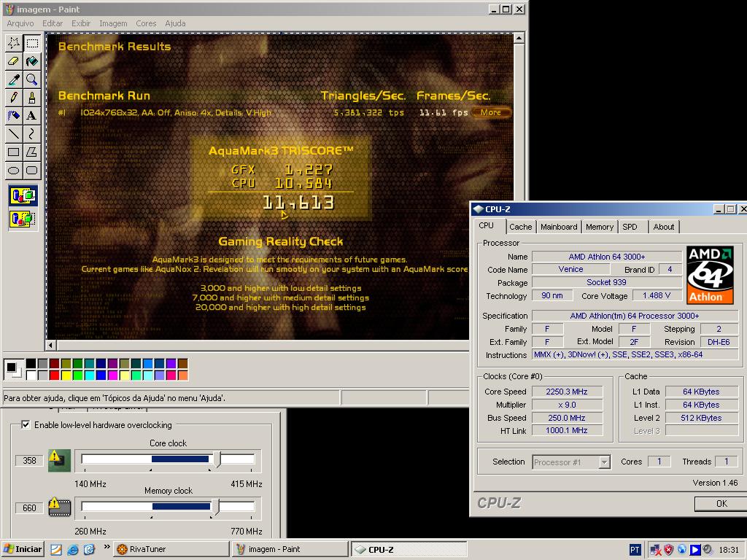Select the Rounded Rectangle tool
This screenshot has width=747, height=560.
tap(32, 170)
